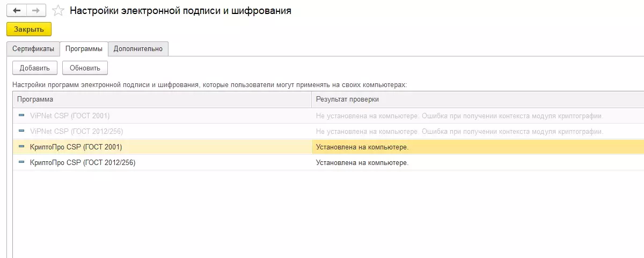The image size is (644, 258).
Task: Click icon beside ViPNet CSP (ГОСТ 2001)
Action: (21, 116)
